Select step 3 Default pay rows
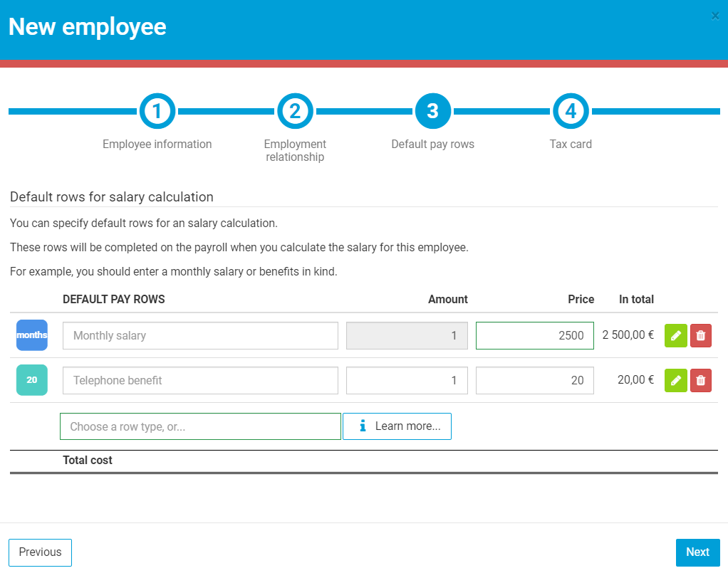728x578 pixels. pos(432,111)
